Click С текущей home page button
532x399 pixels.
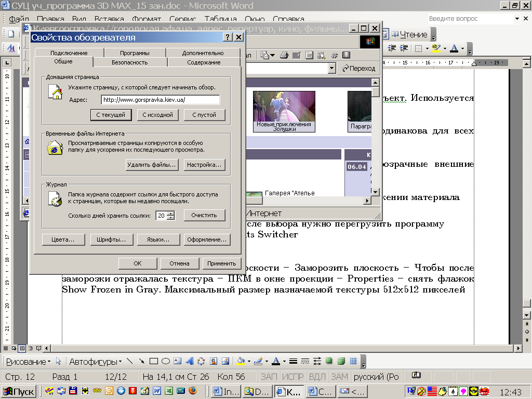pos(111,115)
